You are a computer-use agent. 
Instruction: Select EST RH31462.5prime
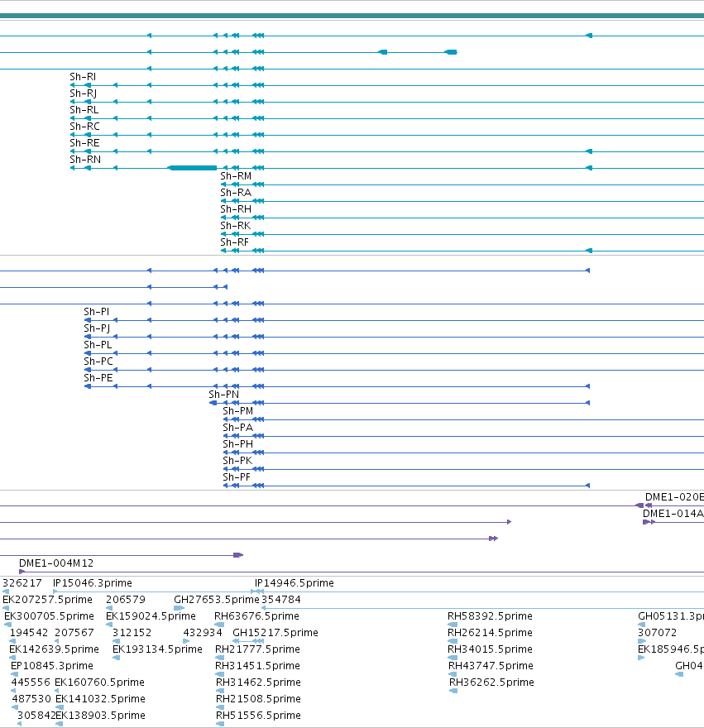(x=258, y=682)
